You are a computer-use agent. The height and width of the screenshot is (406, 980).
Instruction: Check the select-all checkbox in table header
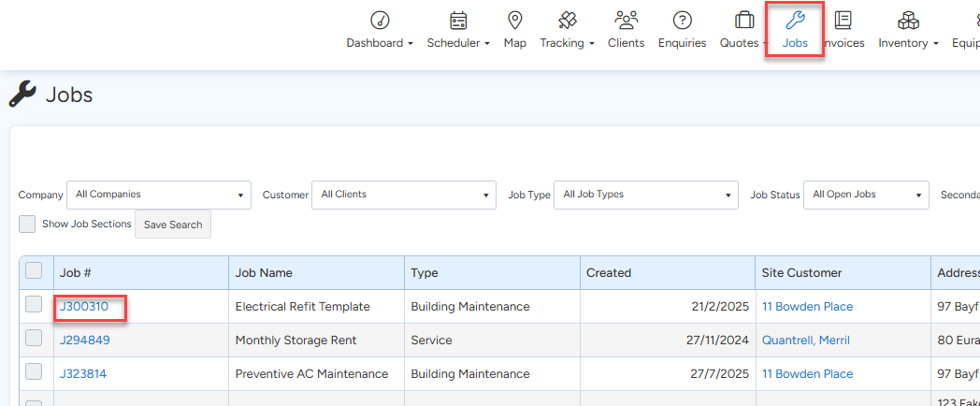point(34,271)
